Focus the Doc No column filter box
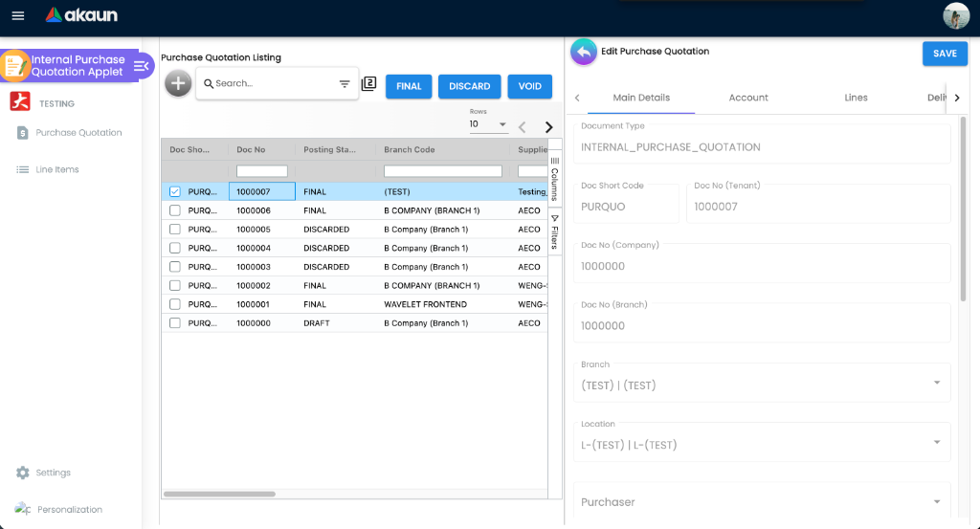 click(262, 171)
